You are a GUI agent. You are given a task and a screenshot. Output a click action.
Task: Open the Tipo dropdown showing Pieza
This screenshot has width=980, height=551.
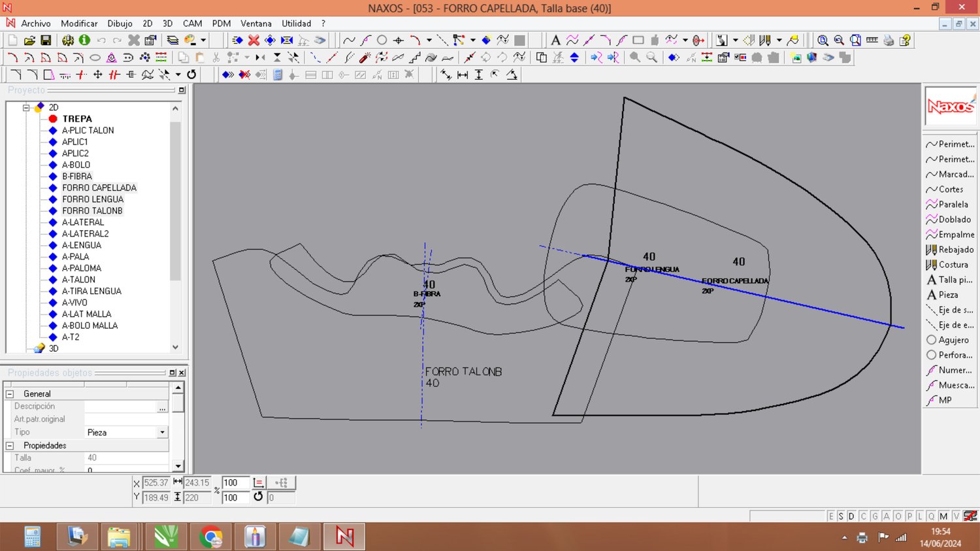point(162,433)
